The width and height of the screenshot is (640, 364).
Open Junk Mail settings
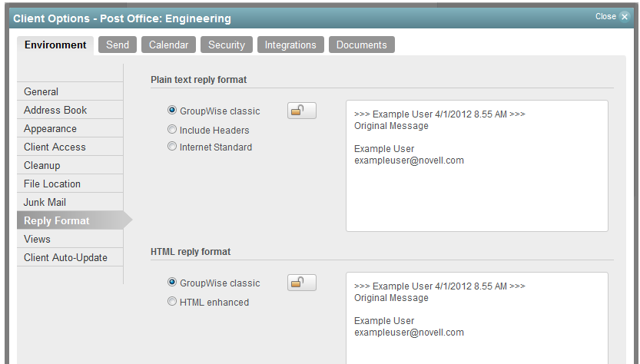(45, 202)
